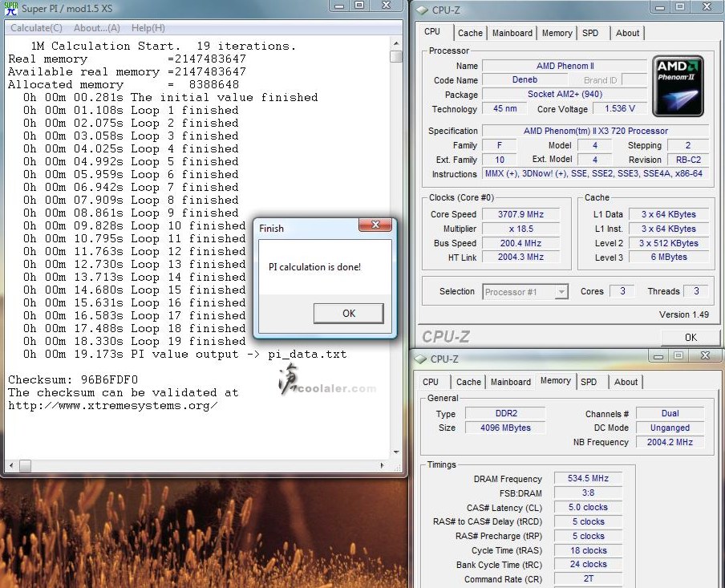Click the Bus Speed value 200.4 MHz
Image resolution: width=725 pixels, height=588 pixels.
pyautogui.click(x=520, y=243)
